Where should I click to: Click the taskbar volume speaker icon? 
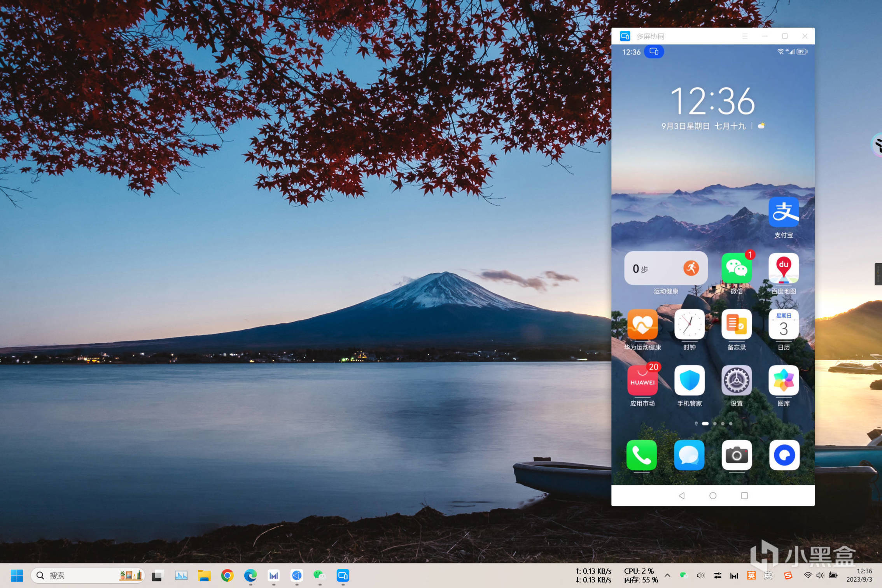[x=820, y=575]
